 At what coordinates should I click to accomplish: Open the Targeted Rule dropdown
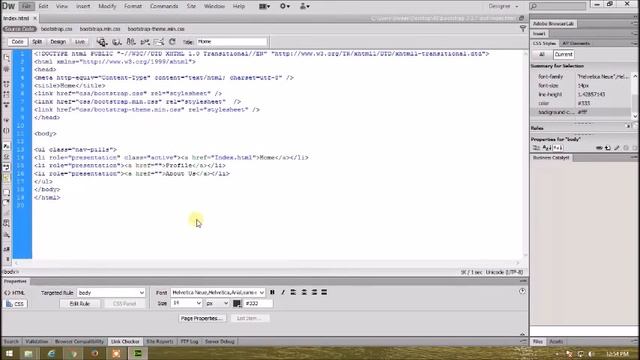click(x=111, y=293)
